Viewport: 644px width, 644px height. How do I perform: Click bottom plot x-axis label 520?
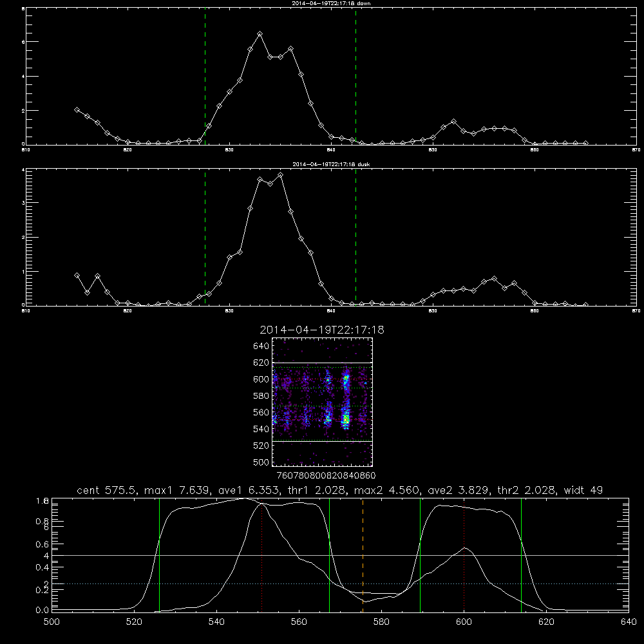[x=134, y=622]
